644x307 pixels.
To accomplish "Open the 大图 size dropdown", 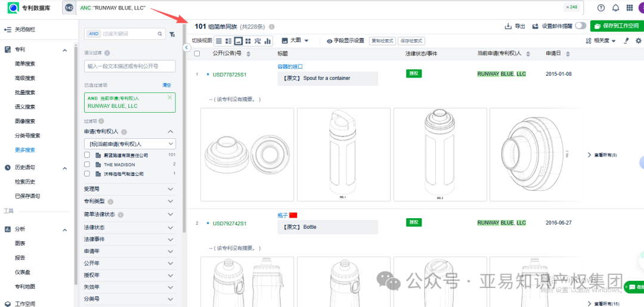I will tap(295, 41).
